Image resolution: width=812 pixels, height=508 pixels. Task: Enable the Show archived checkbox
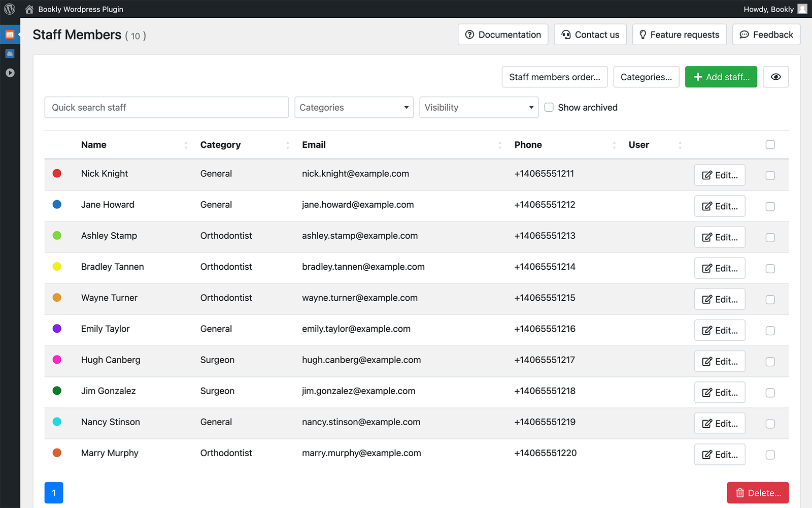point(549,107)
